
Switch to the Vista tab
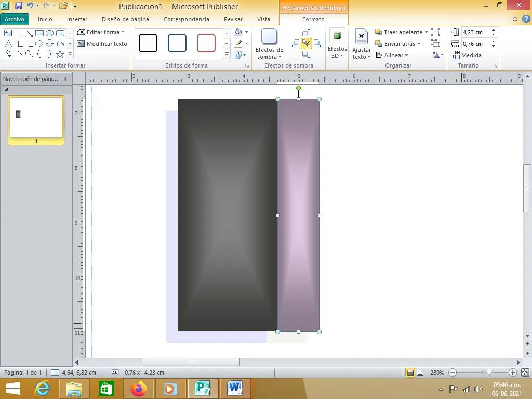click(263, 19)
